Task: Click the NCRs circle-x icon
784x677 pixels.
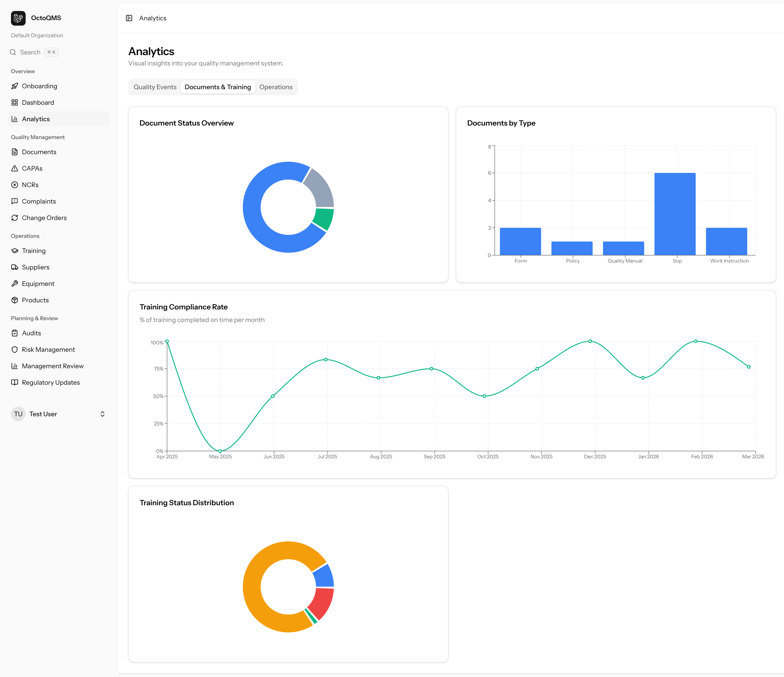Action: pos(15,185)
